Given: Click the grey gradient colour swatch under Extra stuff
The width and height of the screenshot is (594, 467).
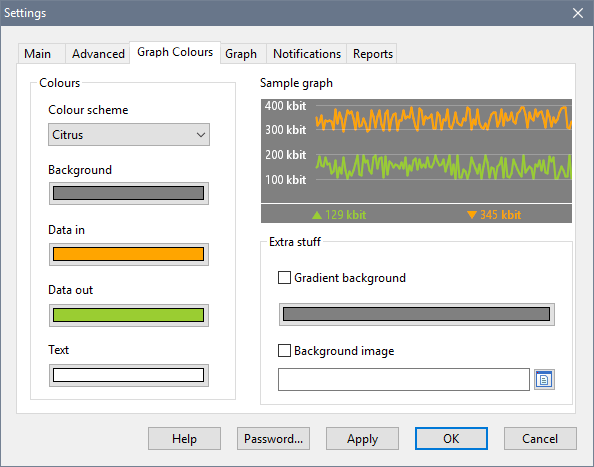Looking at the screenshot, I should point(417,314).
